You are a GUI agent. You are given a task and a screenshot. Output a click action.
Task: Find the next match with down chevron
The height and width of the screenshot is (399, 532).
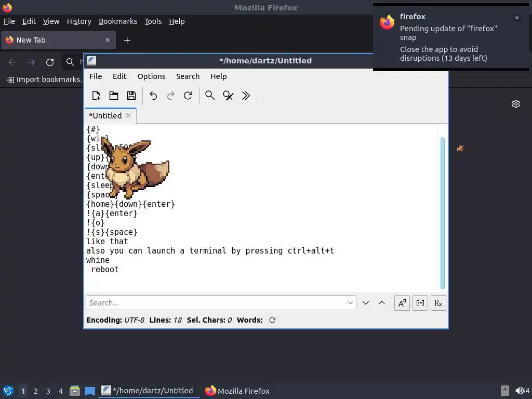(365, 303)
